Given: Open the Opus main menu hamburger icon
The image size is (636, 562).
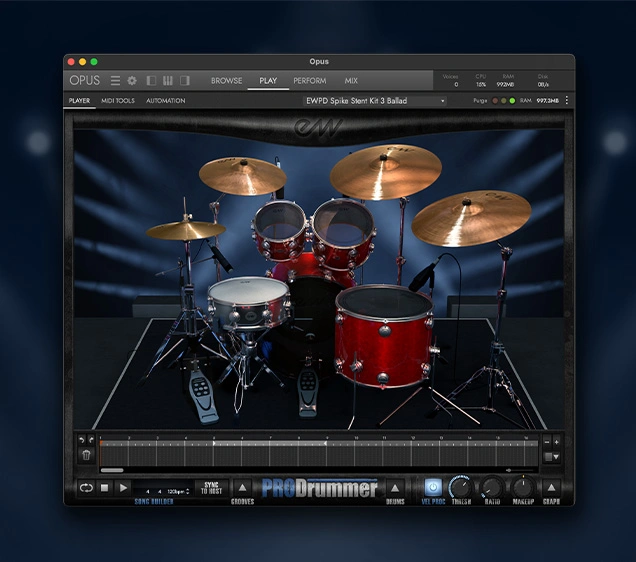Looking at the screenshot, I should point(115,81).
